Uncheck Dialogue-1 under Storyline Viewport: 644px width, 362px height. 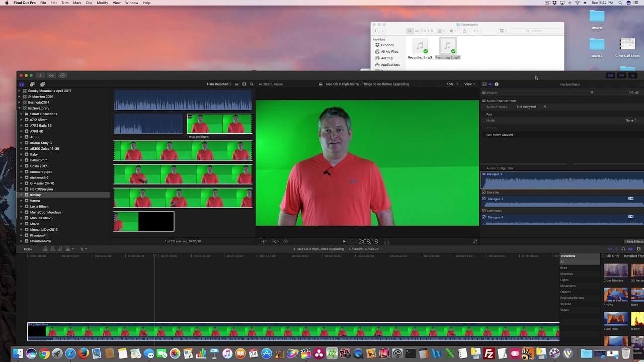point(484,199)
